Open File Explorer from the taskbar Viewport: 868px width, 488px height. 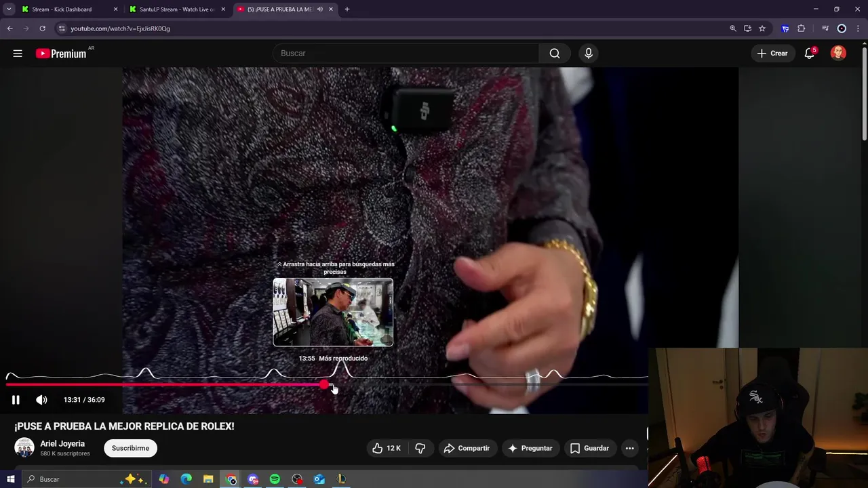tap(208, 479)
